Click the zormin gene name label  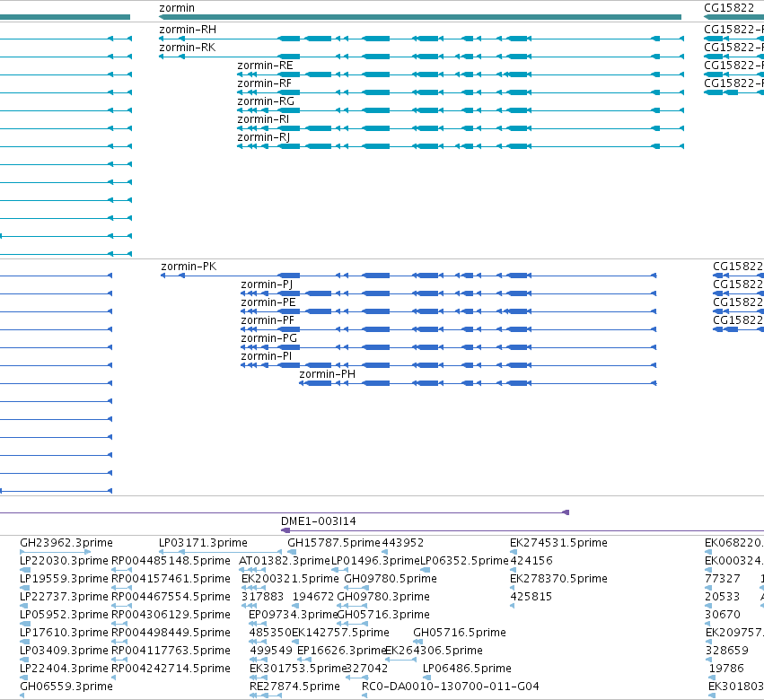tap(177, 8)
